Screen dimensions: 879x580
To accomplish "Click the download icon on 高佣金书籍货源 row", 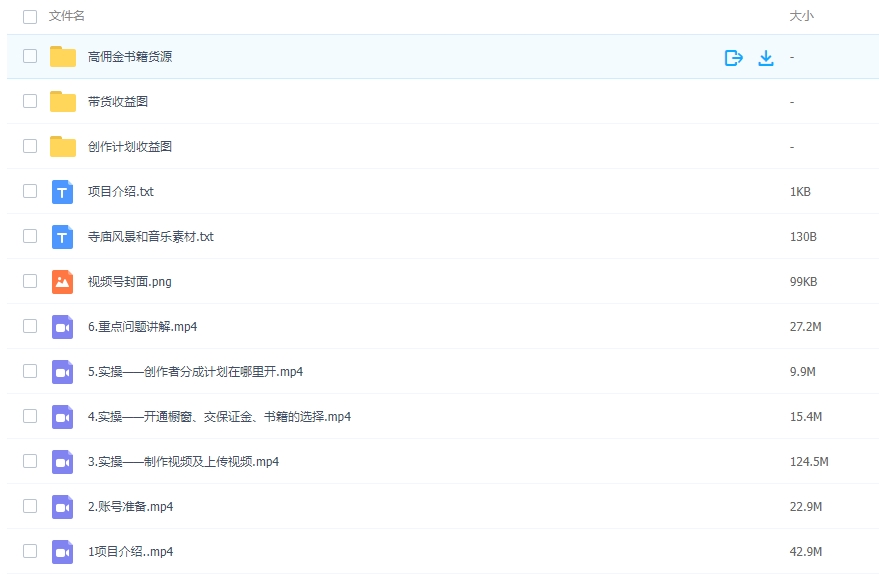I will pos(765,57).
